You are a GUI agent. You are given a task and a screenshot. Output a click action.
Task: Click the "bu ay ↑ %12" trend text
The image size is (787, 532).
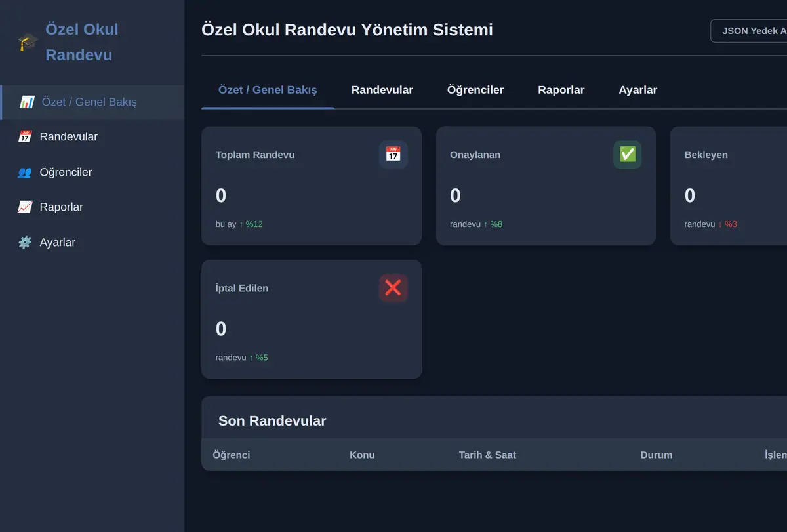point(239,224)
